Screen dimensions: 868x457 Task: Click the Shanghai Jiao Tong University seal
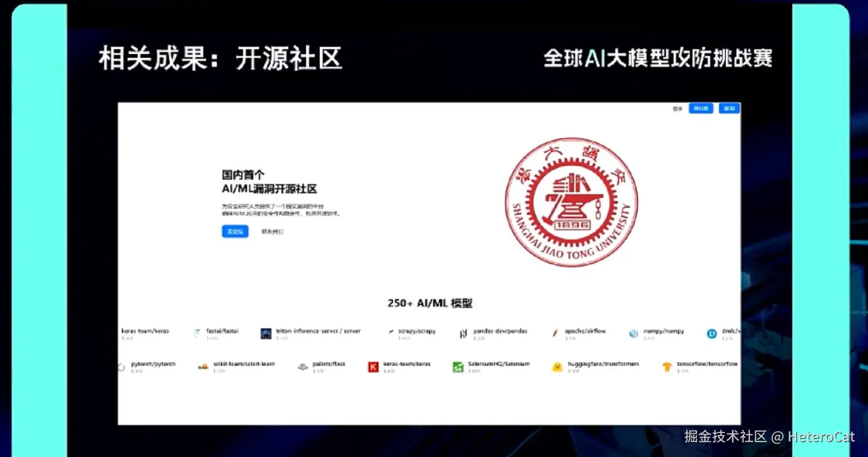click(571, 202)
